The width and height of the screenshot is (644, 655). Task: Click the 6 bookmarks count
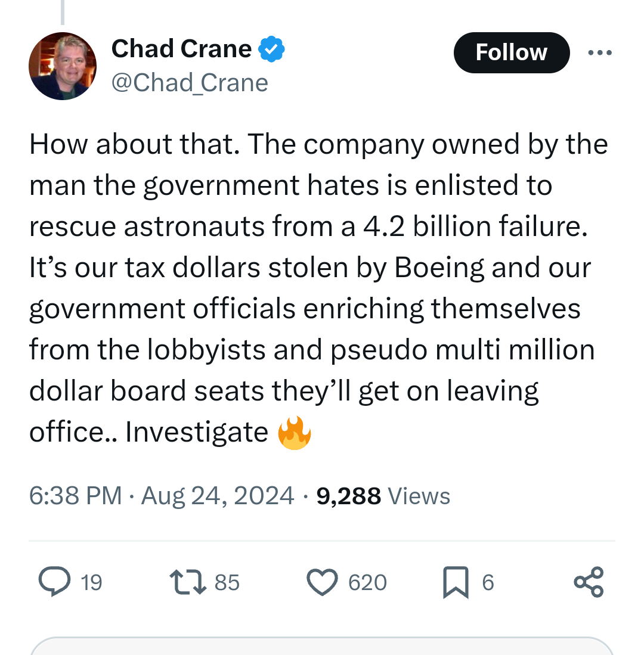(x=488, y=582)
